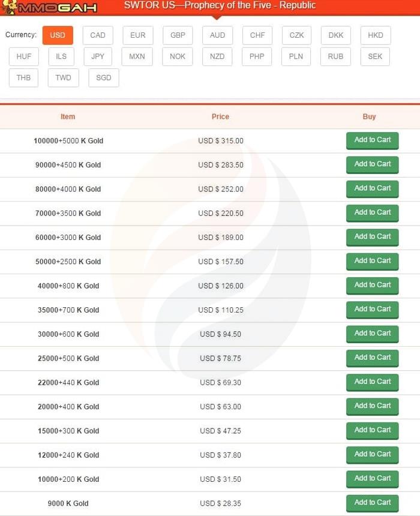Switch currency to EUR
The height and width of the screenshot is (516, 420).
coord(138,35)
